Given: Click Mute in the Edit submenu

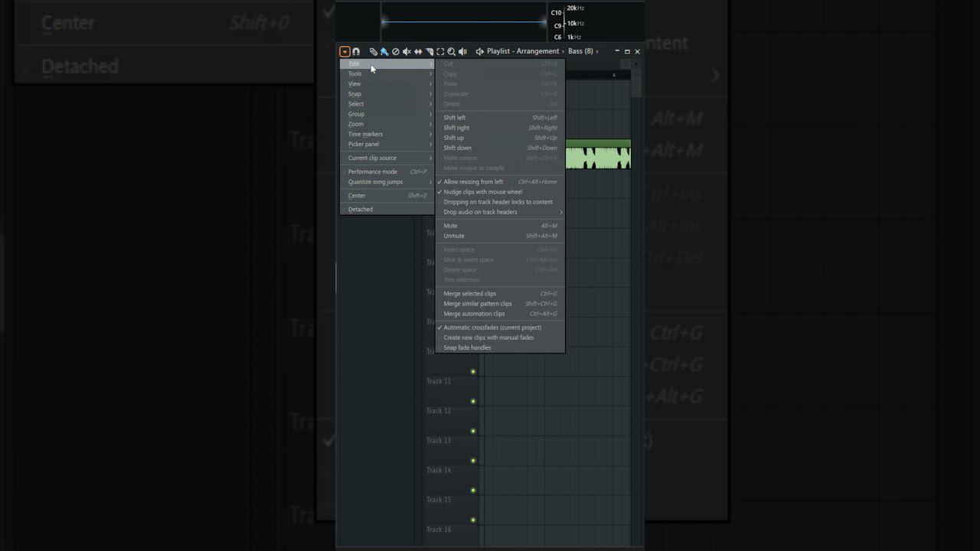Looking at the screenshot, I should pyautogui.click(x=500, y=226).
